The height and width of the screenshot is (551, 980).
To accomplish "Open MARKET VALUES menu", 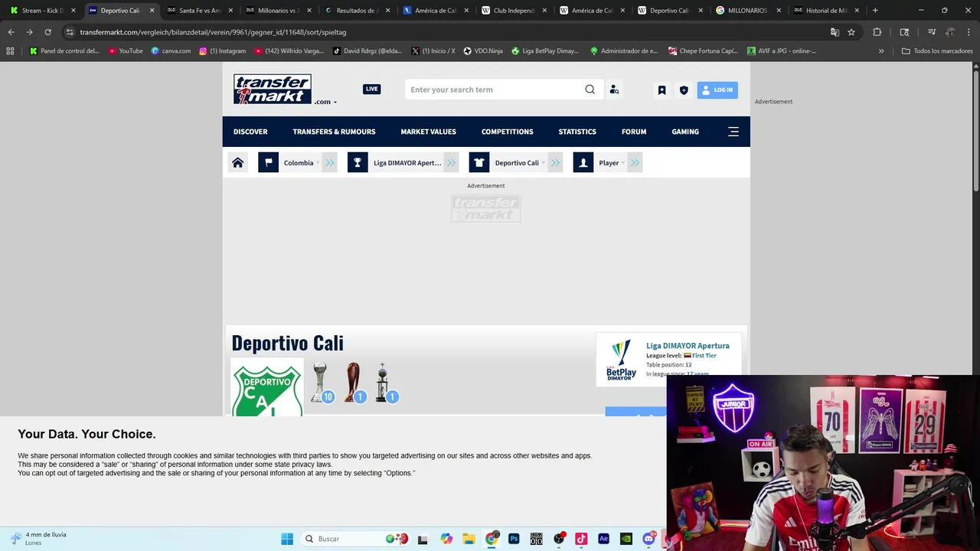I will tap(428, 132).
